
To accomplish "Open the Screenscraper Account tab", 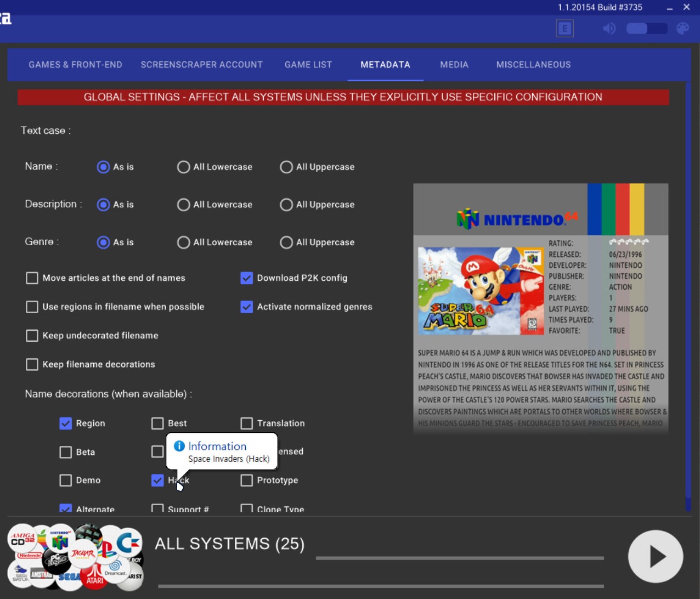I will coord(201,65).
